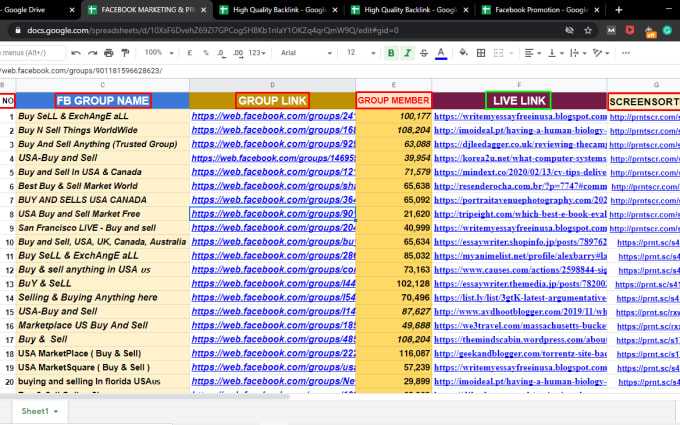The width and height of the screenshot is (680, 425).
Task: Close the Facebook Marketing tab
Action: [203, 10]
